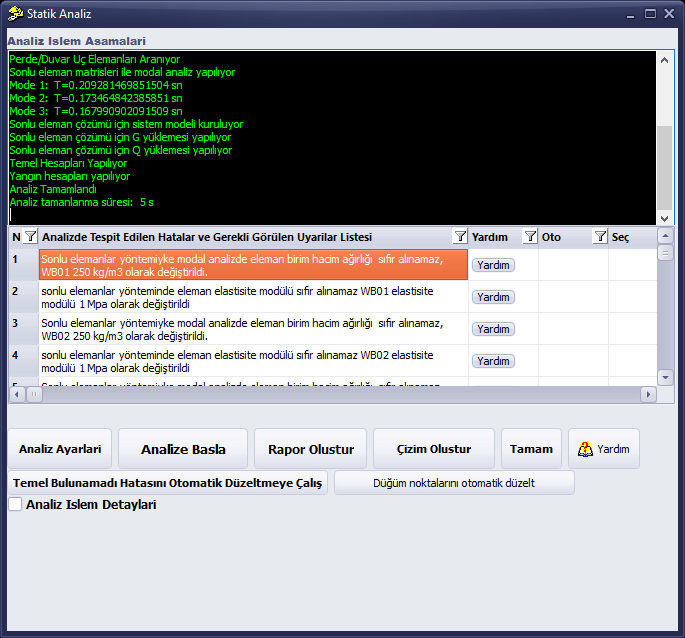
Task: Minimize the Statik Analiz window
Action: (x=630, y=15)
